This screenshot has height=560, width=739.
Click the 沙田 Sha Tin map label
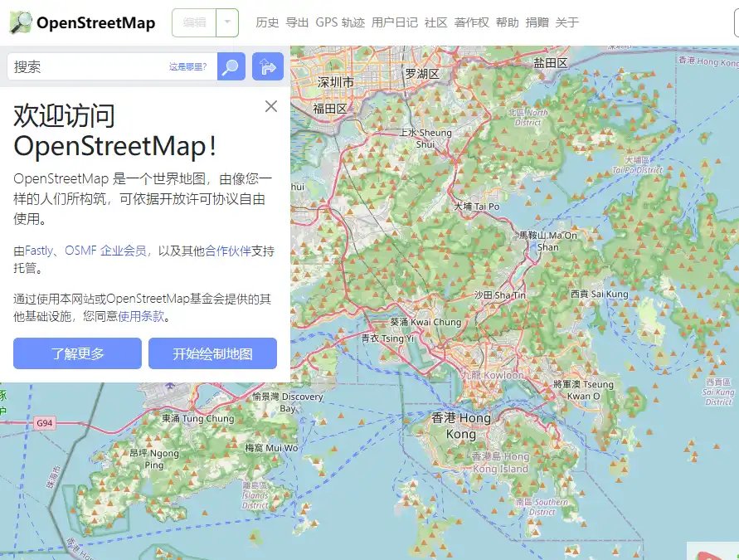[x=499, y=295]
